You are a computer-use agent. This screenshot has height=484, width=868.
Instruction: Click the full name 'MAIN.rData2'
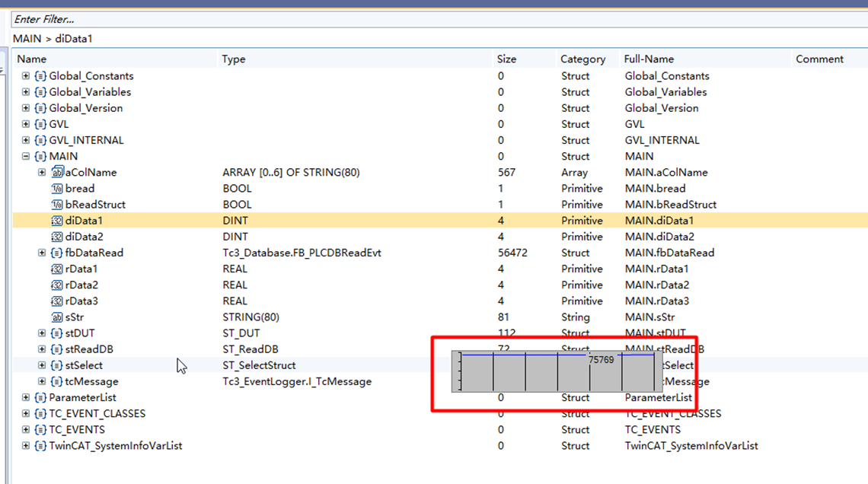(x=656, y=285)
